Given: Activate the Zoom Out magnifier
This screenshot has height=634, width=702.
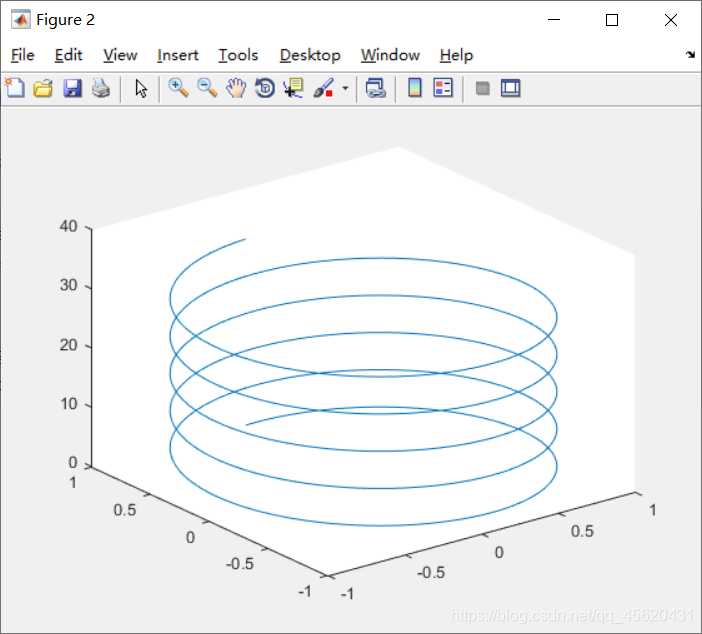Looking at the screenshot, I should 207,88.
